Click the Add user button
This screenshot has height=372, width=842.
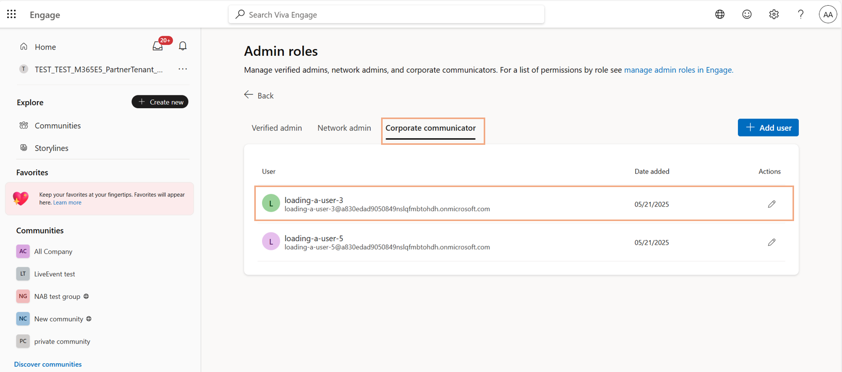768,128
